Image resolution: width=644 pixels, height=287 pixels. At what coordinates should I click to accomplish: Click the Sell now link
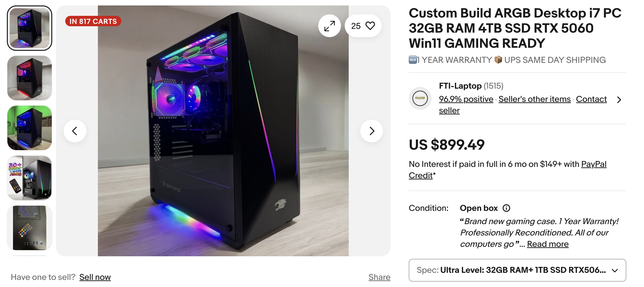(95, 277)
